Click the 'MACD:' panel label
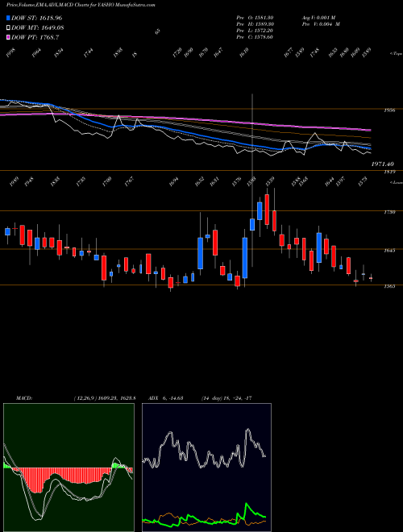The image size is (403, 532). tap(24, 398)
